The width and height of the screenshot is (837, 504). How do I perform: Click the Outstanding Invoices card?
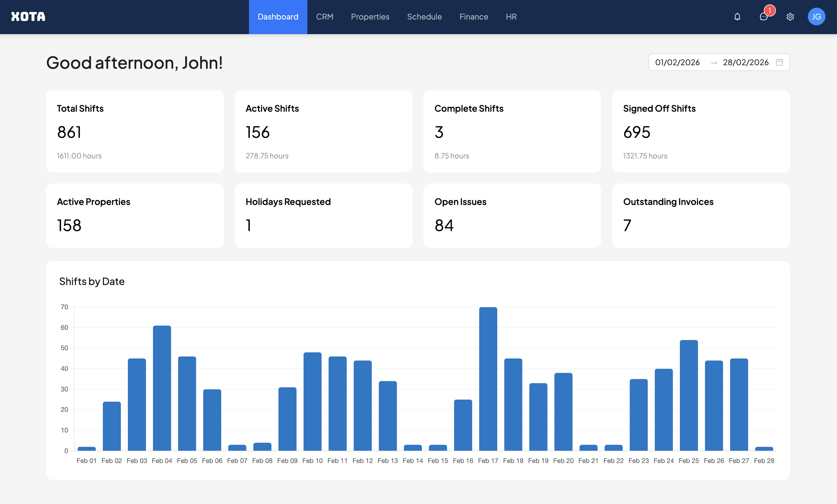click(x=701, y=215)
